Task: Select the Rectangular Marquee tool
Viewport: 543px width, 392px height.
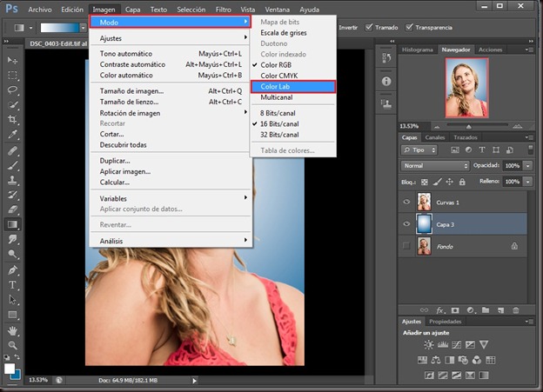Action: 12,76
